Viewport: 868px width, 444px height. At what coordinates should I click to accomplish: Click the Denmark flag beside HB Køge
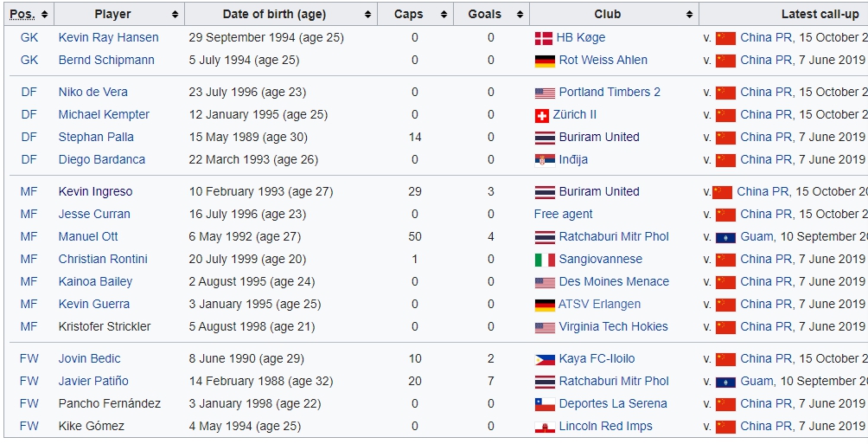[x=544, y=38]
